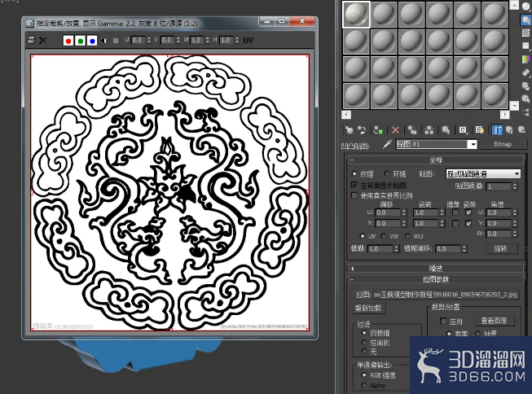
Task: Click Assign Material to Selection icon
Action: (378, 130)
